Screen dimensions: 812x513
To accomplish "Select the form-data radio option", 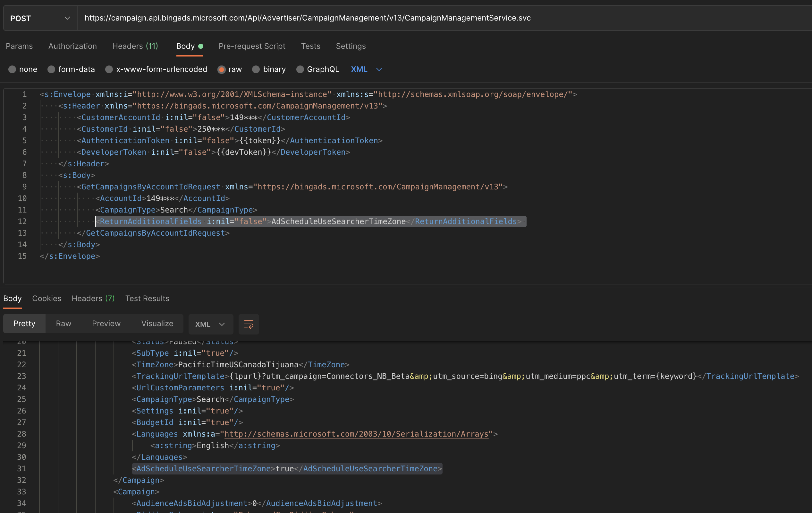I will [x=51, y=69].
